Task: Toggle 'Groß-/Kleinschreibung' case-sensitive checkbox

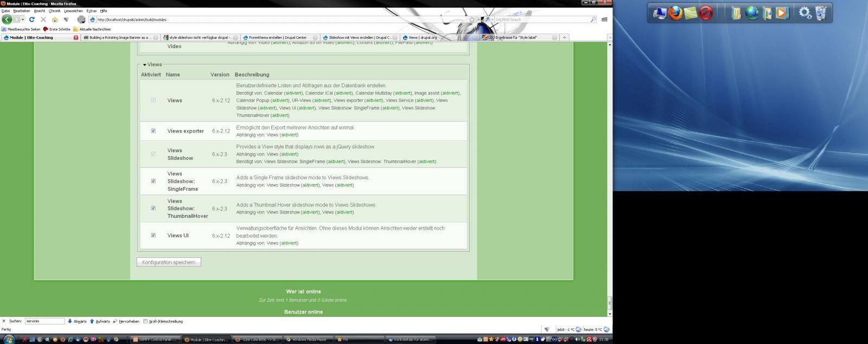Action: 145,321
